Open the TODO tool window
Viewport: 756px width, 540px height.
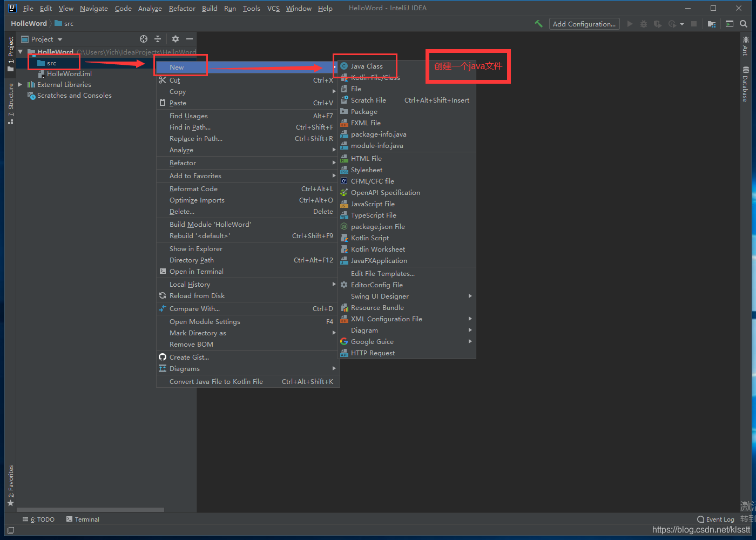tap(38, 519)
